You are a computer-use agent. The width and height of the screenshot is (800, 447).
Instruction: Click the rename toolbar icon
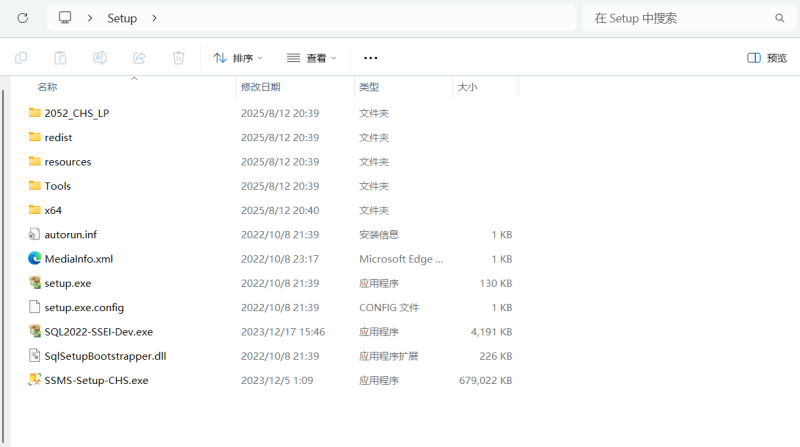click(100, 58)
